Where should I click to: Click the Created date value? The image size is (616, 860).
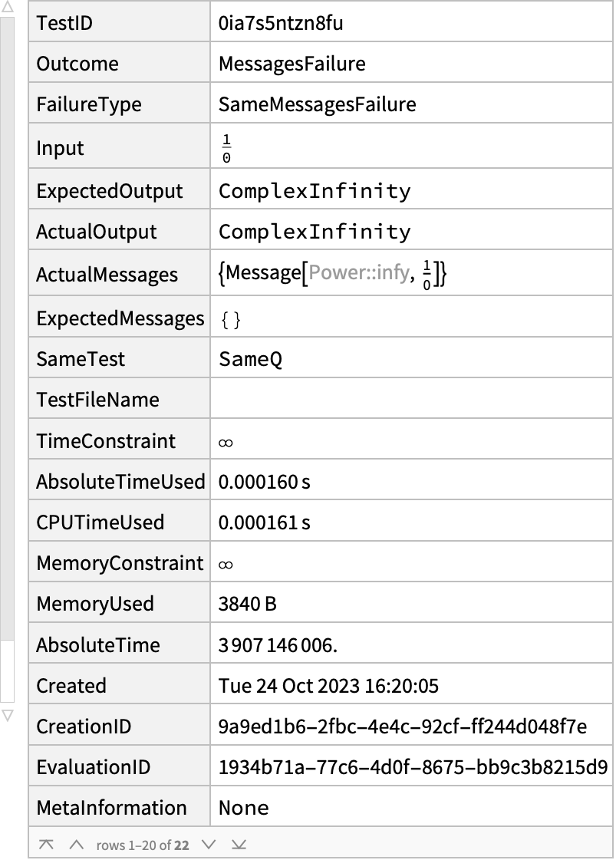[x=328, y=686]
